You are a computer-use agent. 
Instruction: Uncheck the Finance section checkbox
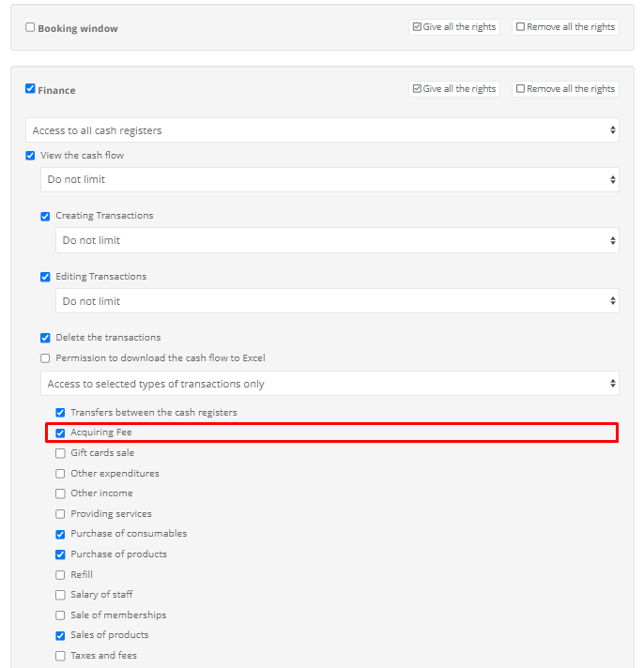(x=30, y=88)
